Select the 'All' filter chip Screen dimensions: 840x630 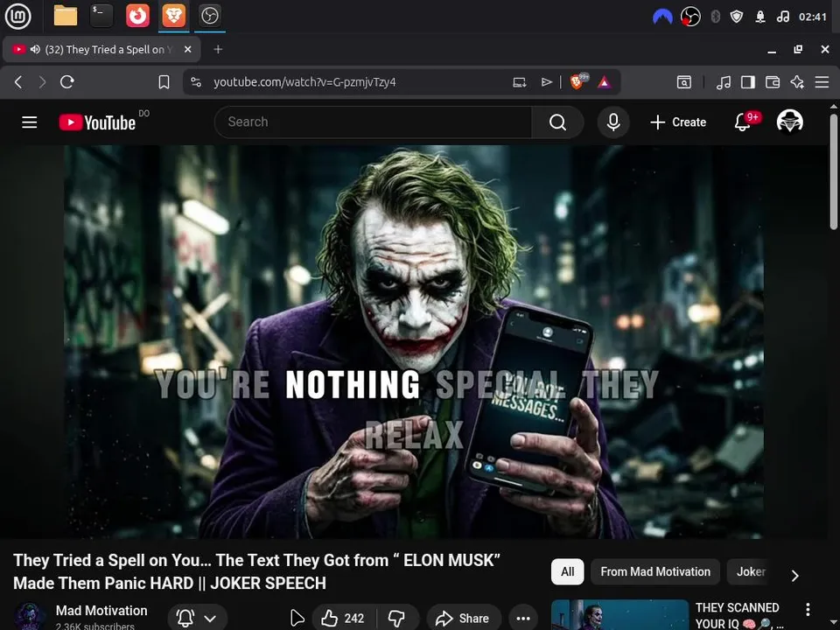[567, 571]
